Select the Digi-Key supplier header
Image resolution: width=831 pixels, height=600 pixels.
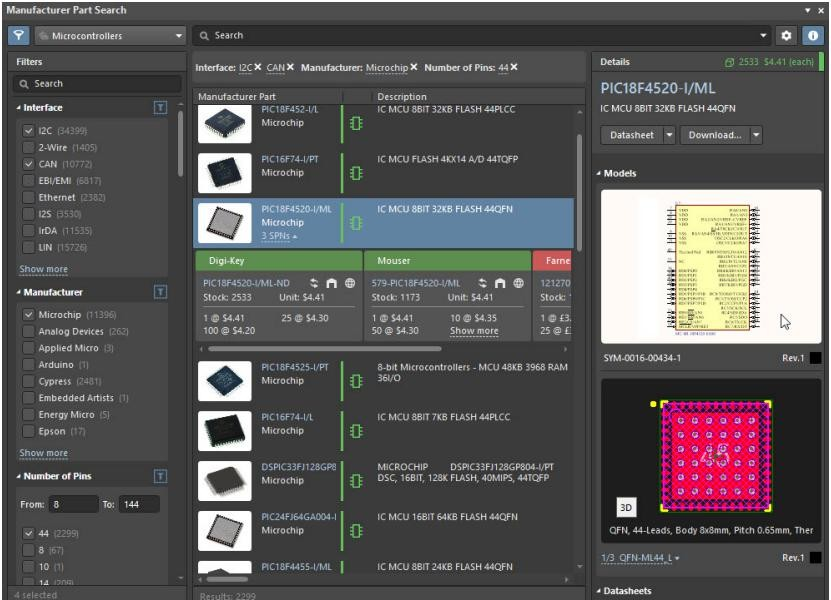[x=279, y=261]
